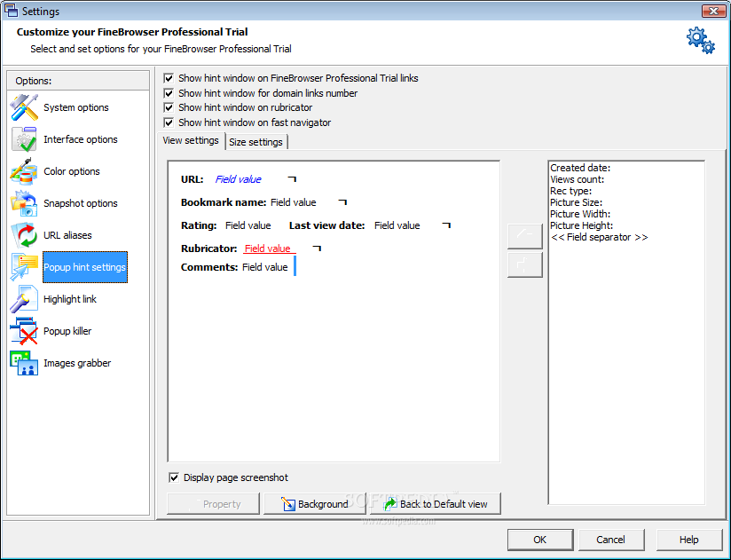Select Created date: in field list
This screenshot has height=560, width=731.
tap(580, 168)
